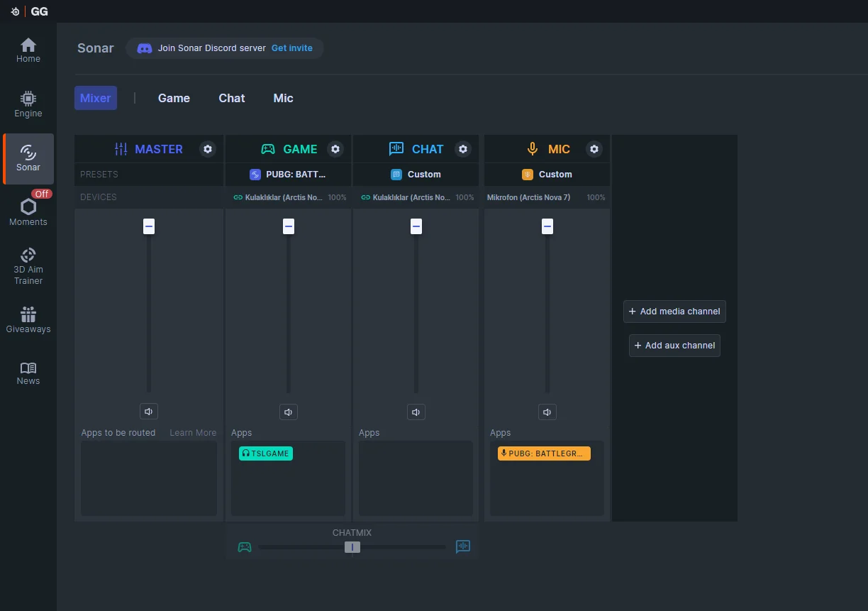
Task: Mute the MIC channel
Action: point(547,412)
